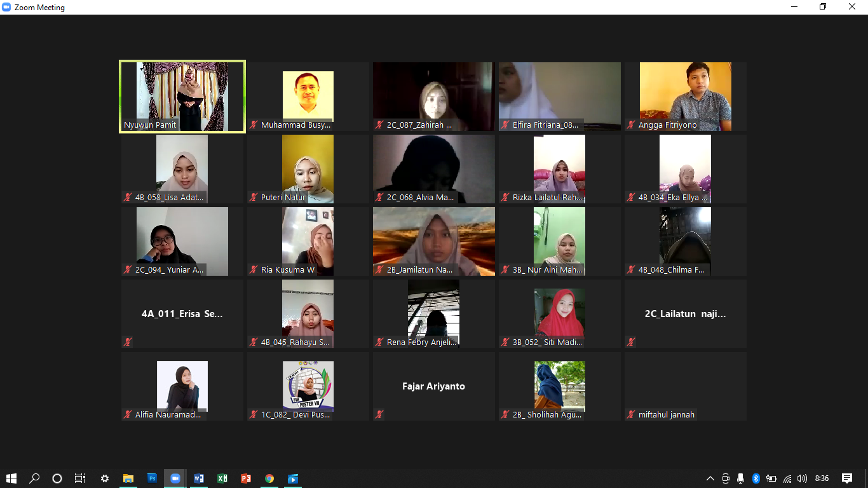Click the 'Nyuwun Pamit' name label
868x488 pixels.
(150, 125)
